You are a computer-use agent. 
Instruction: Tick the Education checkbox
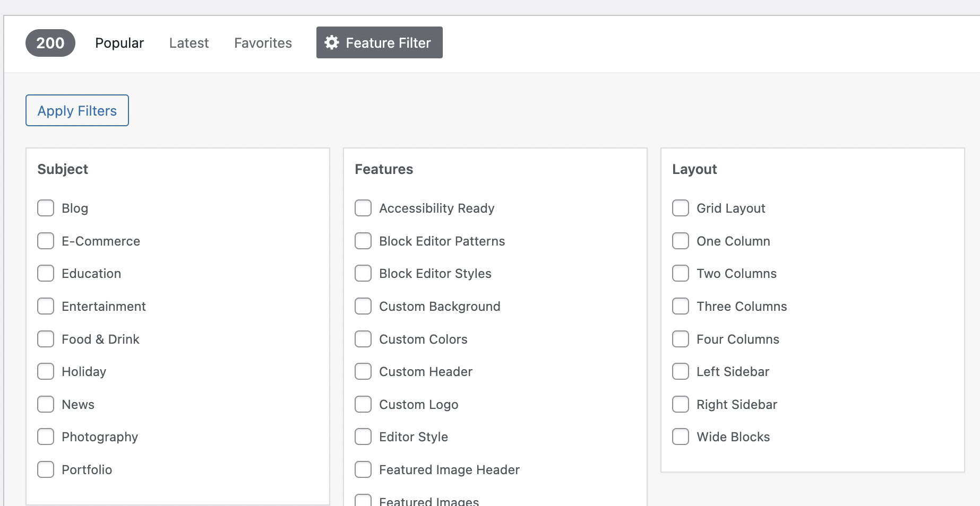(46, 273)
